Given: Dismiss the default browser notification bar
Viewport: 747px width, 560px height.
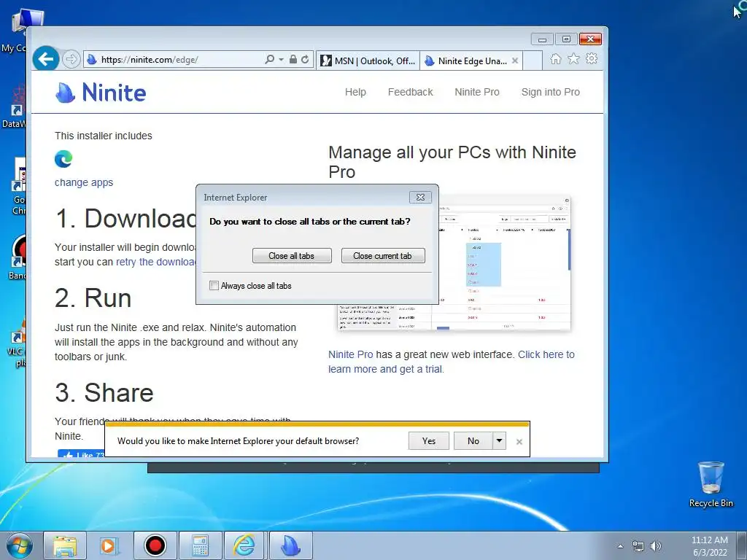Looking at the screenshot, I should click(x=519, y=442).
